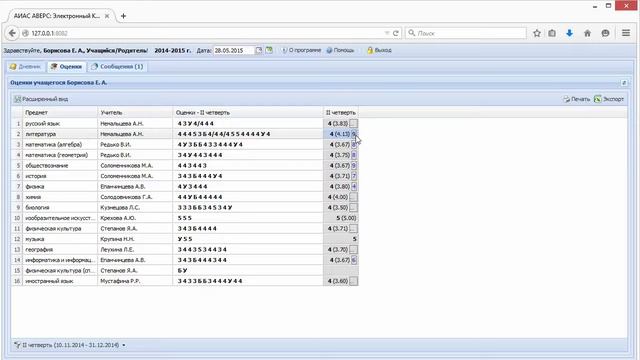Close the АИАС АВЕРС browser tab
This screenshot has height=360, width=640.
tap(107, 16)
